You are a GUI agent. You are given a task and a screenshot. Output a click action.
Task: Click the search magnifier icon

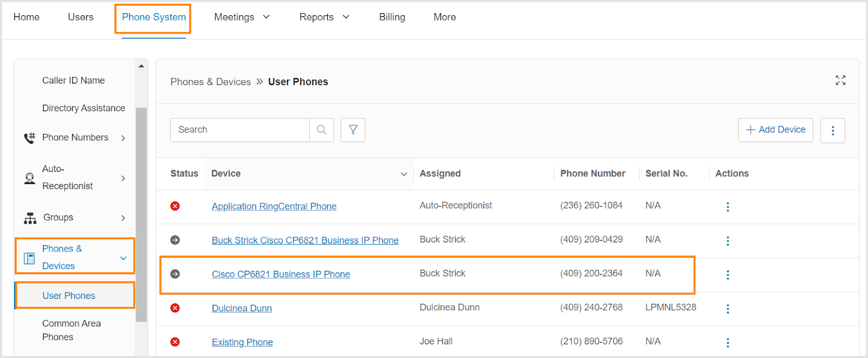pos(321,130)
